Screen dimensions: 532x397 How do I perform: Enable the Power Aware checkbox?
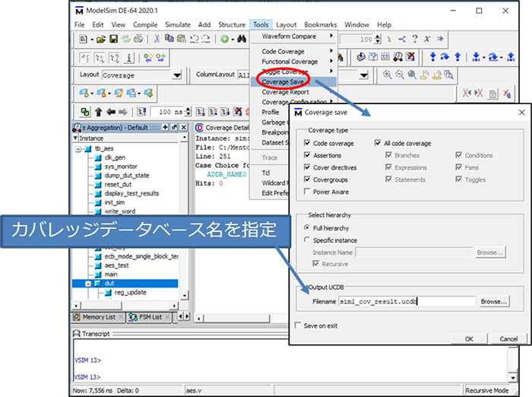[x=307, y=192]
